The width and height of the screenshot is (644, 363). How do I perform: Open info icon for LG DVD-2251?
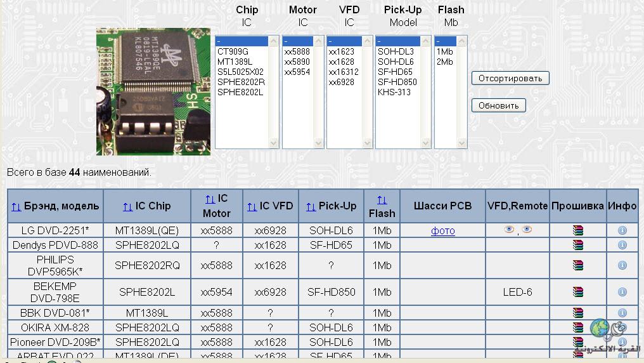click(622, 230)
